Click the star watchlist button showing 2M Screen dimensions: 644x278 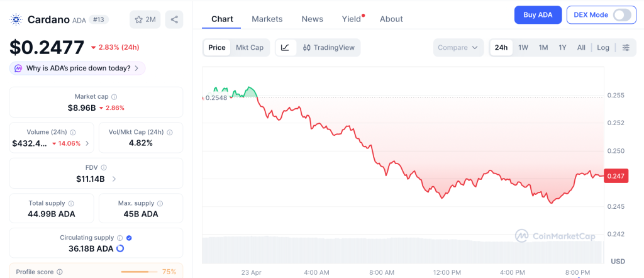pos(145,19)
